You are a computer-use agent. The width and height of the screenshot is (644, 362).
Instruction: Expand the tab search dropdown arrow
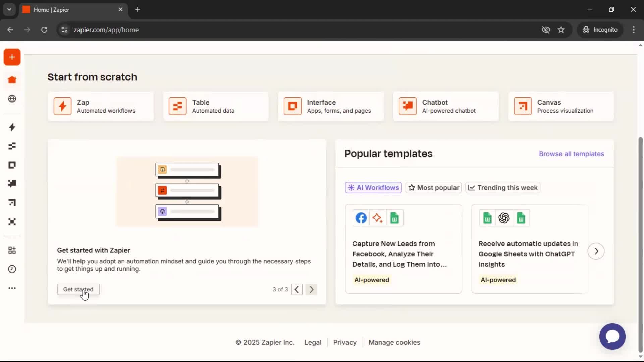(9, 9)
